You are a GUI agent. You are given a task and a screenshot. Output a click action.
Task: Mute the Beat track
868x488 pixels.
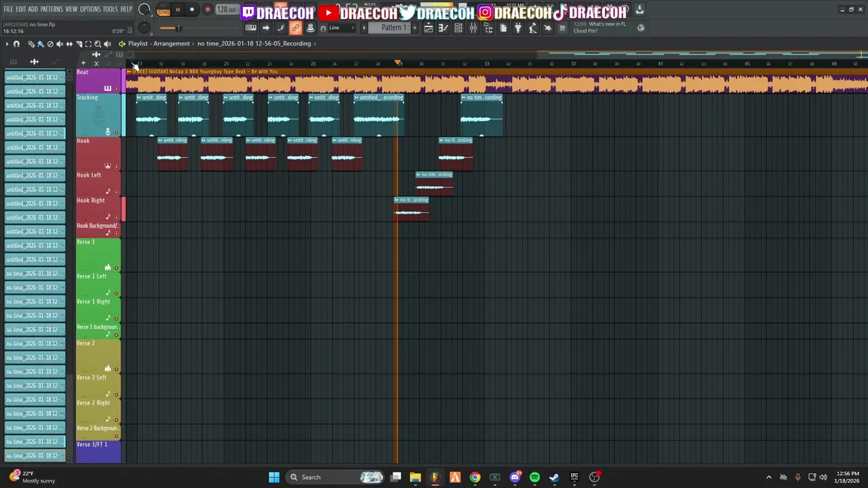coord(116,89)
